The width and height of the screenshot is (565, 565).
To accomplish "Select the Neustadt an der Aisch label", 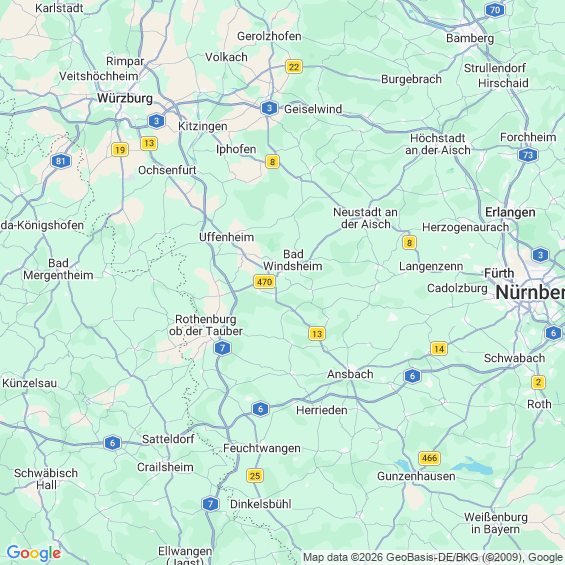I will click(365, 218).
